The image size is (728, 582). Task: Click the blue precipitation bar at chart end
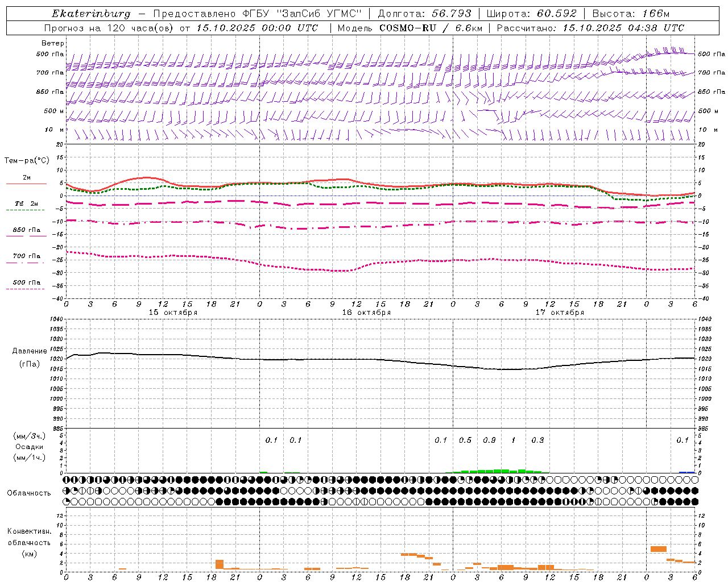687,472
